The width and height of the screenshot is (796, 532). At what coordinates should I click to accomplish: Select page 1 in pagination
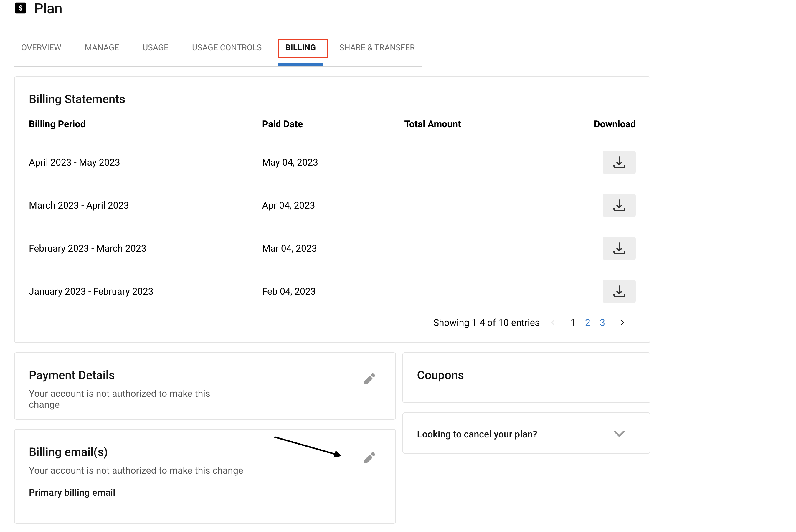pos(572,323)
